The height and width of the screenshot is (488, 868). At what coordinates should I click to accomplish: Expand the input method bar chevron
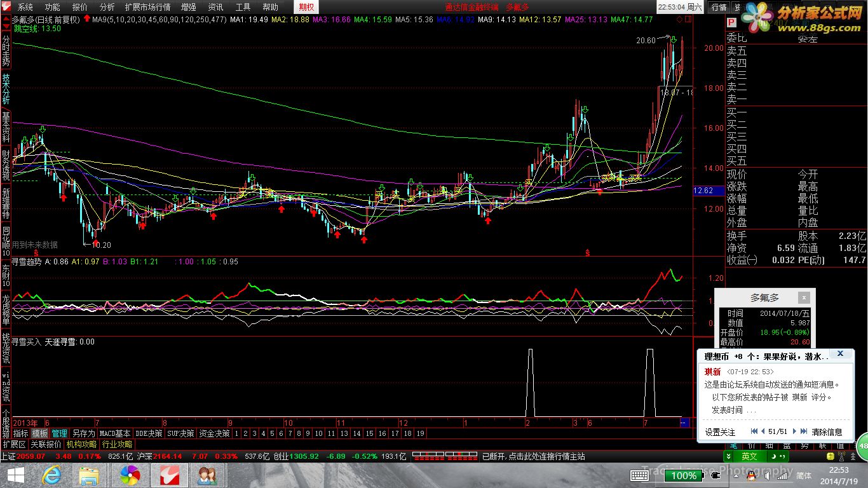(728, 456)
